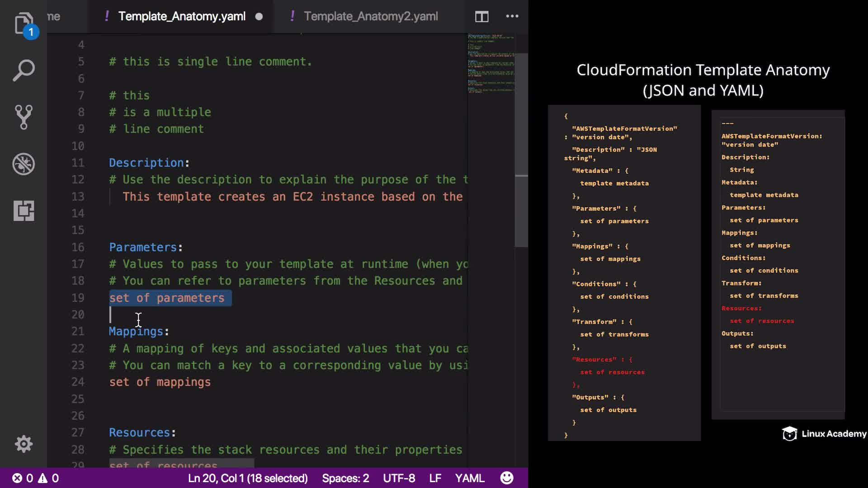868x488 pixels.
Task: Click the minimap code overview
Action: [491, 63]
